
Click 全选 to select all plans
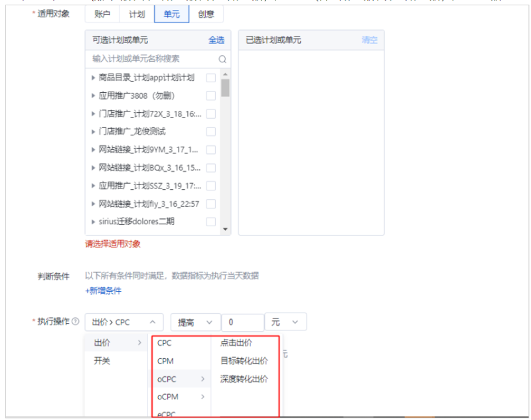218,40
